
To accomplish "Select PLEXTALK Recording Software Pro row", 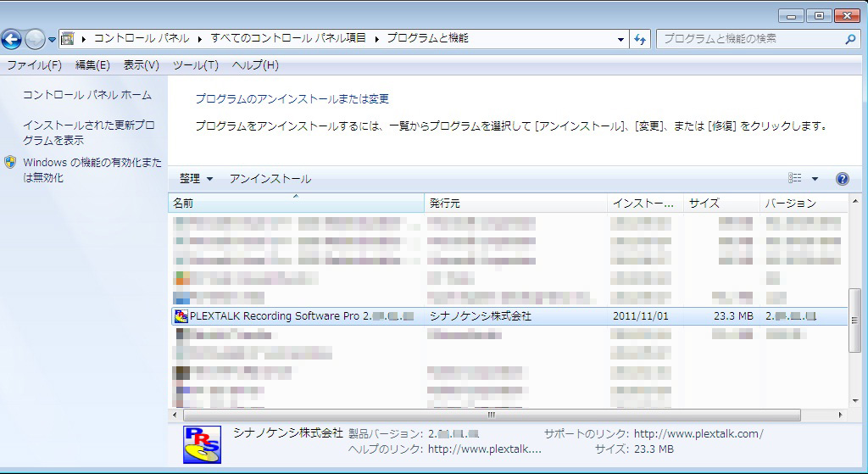I will click(x=509, y=316).
